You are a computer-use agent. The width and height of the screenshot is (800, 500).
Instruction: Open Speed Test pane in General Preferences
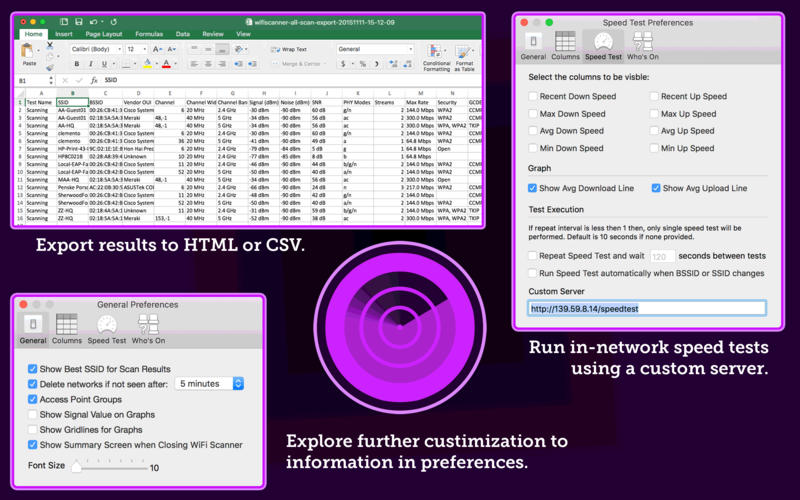pyautogui.click(x=107, y=329)
